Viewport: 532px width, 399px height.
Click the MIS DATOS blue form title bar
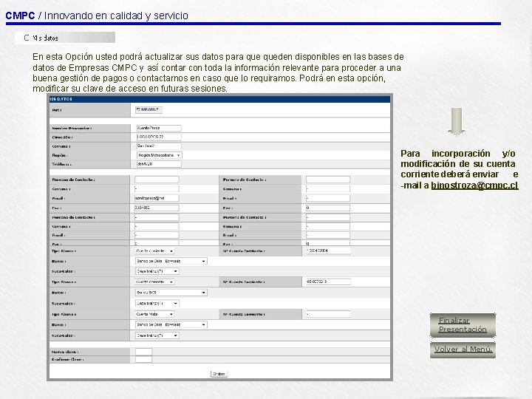click(220, 99)
